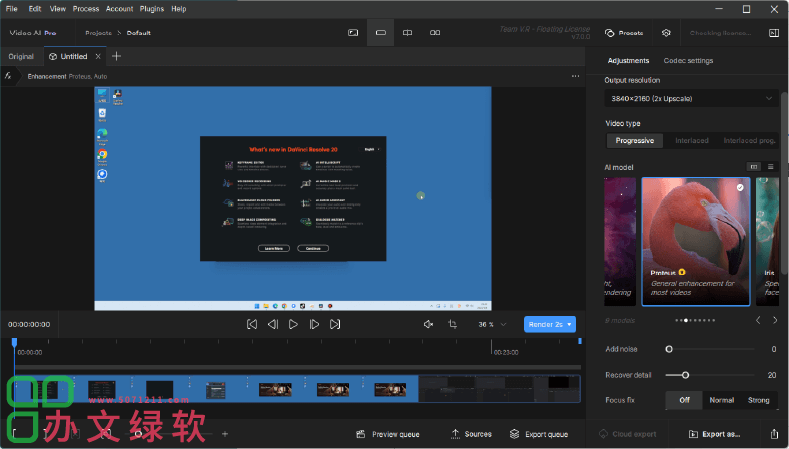The height and width of the screenshot is (449, 789).
Task: Switch AI model list to list view
Action: (x=770, y=167)
